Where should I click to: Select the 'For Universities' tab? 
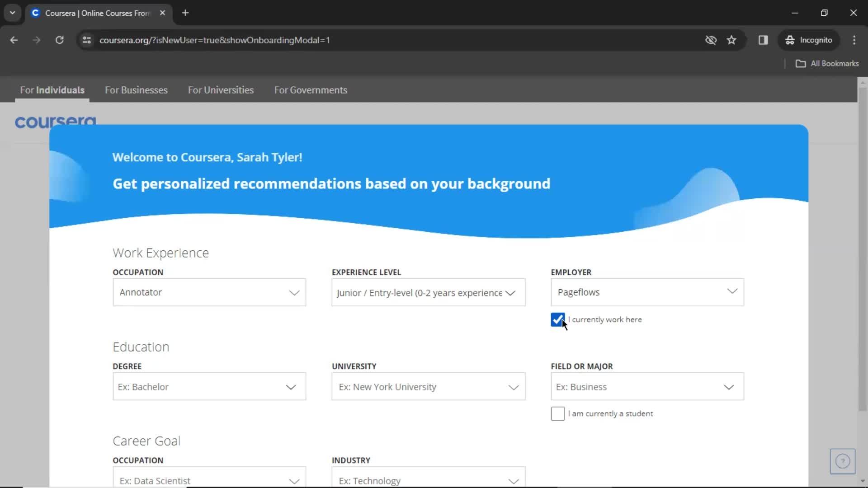click(221, 90)
